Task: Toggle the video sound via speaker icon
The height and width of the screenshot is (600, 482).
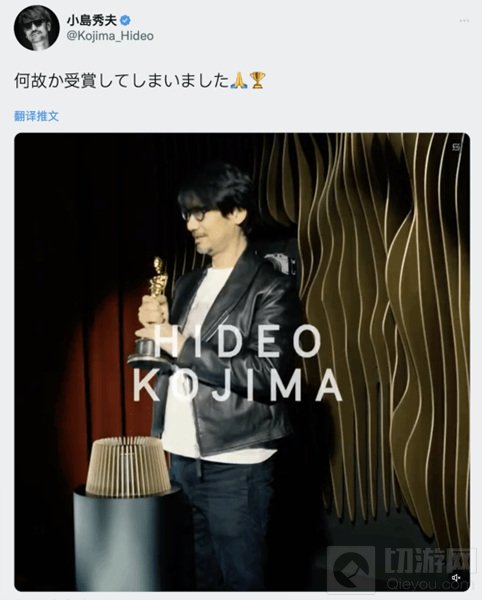Action: [456, 577]
